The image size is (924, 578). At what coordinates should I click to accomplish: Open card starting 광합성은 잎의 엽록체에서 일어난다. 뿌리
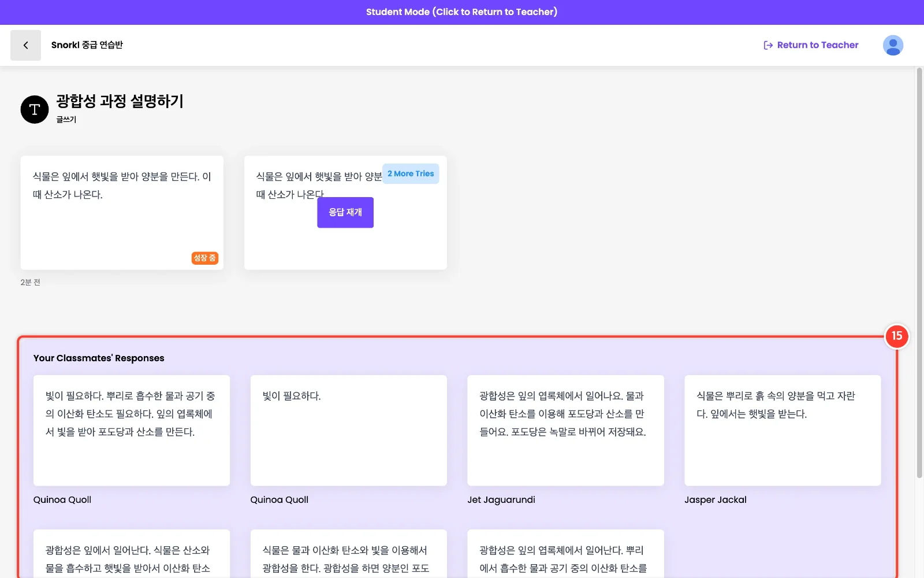pyautogui.click(x=566, y=554)
